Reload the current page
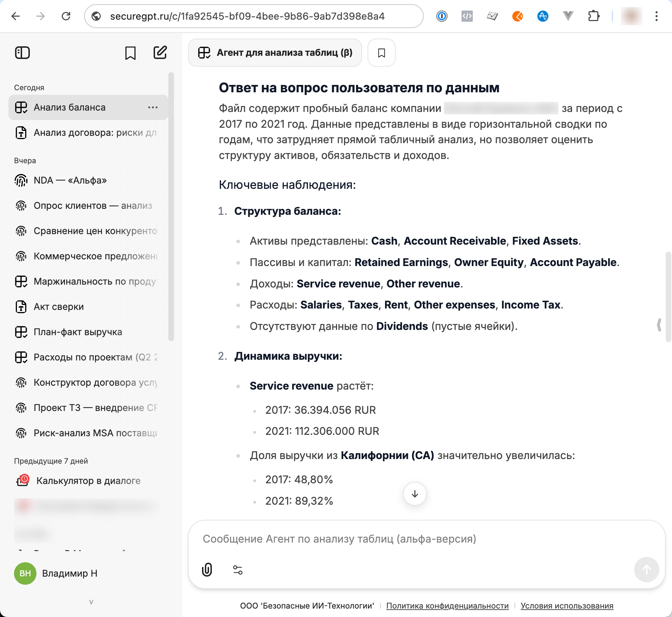 (x=66, y=16)
